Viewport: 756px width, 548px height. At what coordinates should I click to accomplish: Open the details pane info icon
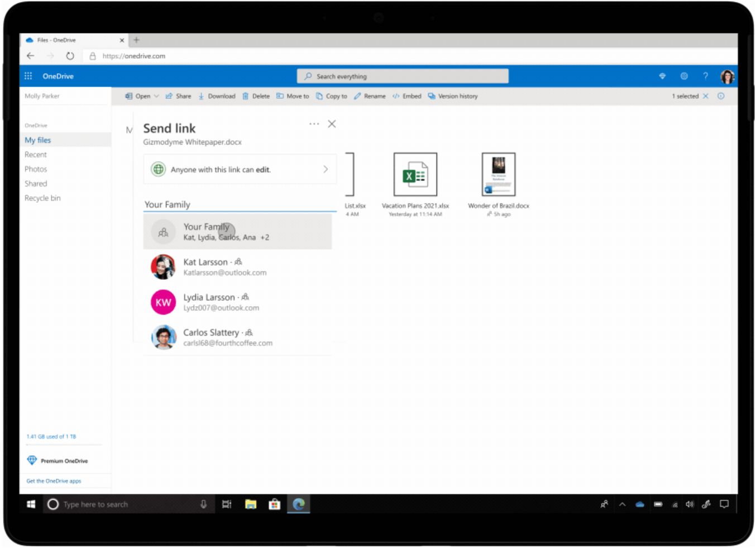[721, 96]
